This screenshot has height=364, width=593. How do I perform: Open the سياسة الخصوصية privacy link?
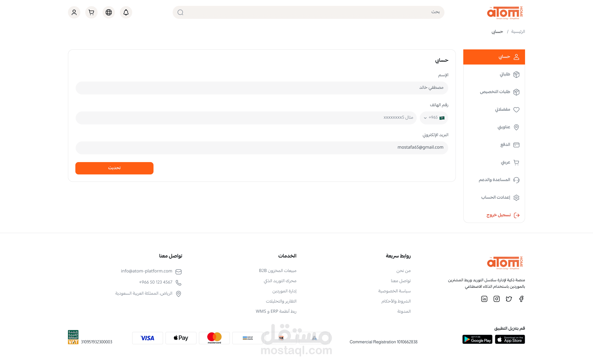click(394, 291)
